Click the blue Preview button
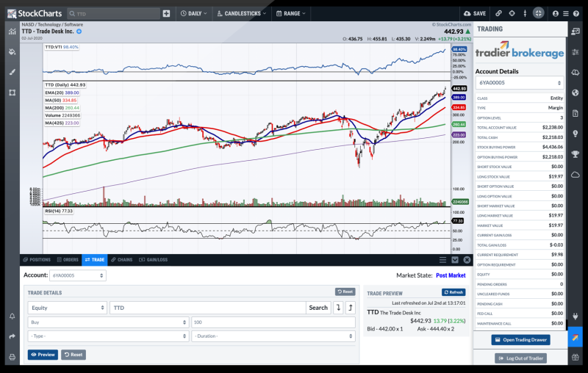Image resolution: width=588 pixels, height=373 pixels. coord(43,355)
